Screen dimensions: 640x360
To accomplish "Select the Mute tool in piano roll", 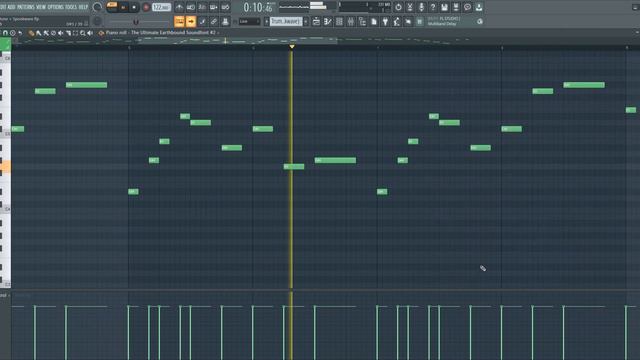I will pyautogui.click(x=60, y=33).
